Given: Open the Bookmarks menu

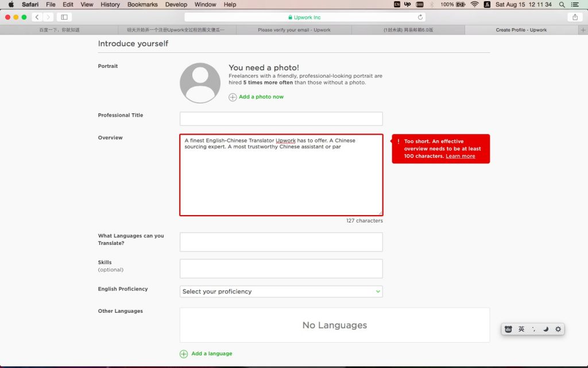Looking at the screenshot, I should click(142, 5).
